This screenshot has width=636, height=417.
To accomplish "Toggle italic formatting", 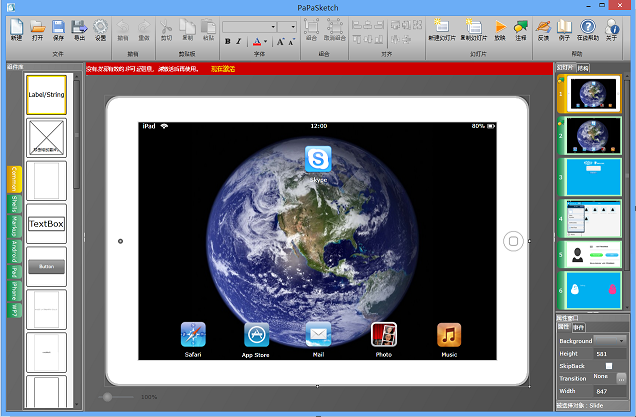I will (238, 41).
